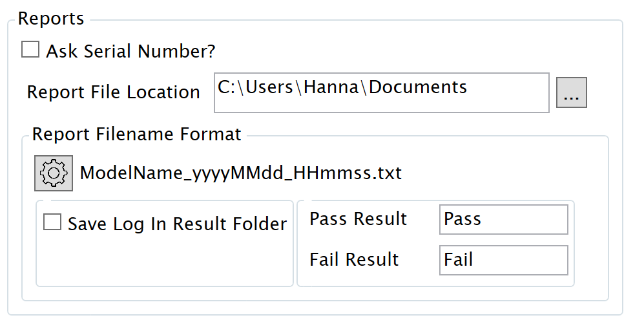The height and width of the screenshot is (322, 644).
Task: Click the Report Filename Format group title
Action: (136, 134)
